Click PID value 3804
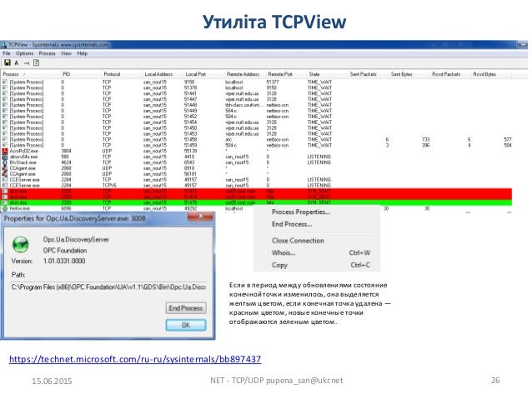The width and height of the screenshot is (532, 399). click(x=66, y=151)
